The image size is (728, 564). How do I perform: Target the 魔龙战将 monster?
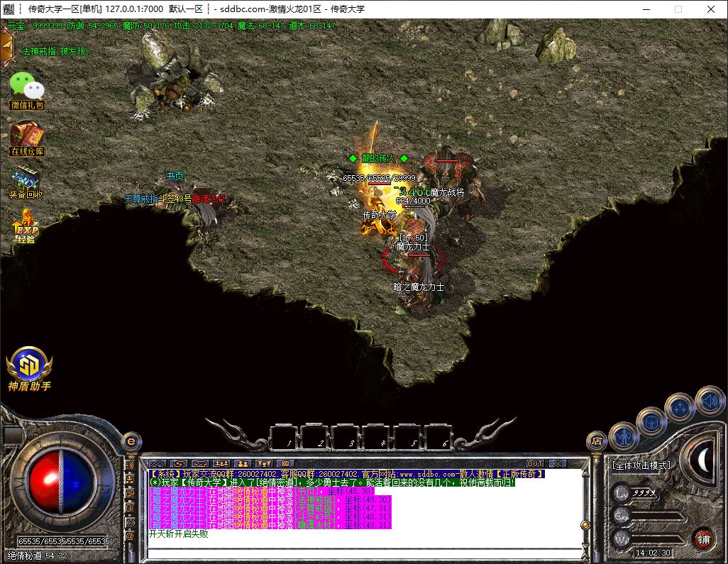[448, 181]
